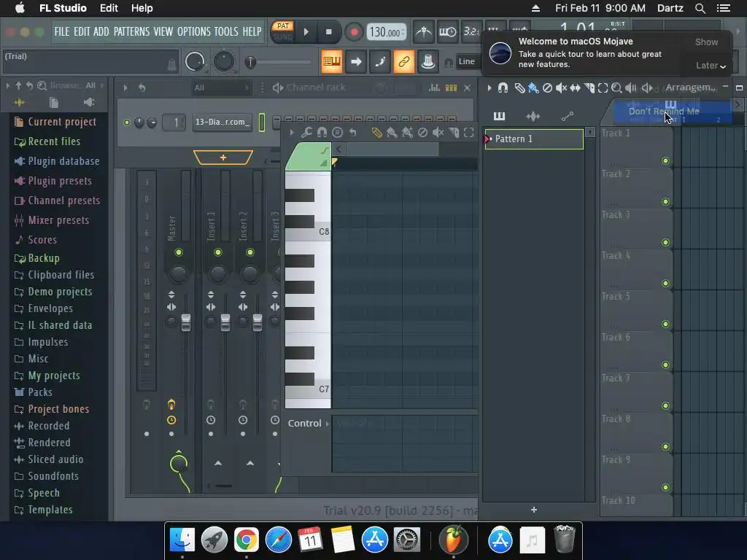The height and width of the screenshot is (560, 747).
Task: Select Pattern 1 in the picker
Action: click(x=533, y=139)
